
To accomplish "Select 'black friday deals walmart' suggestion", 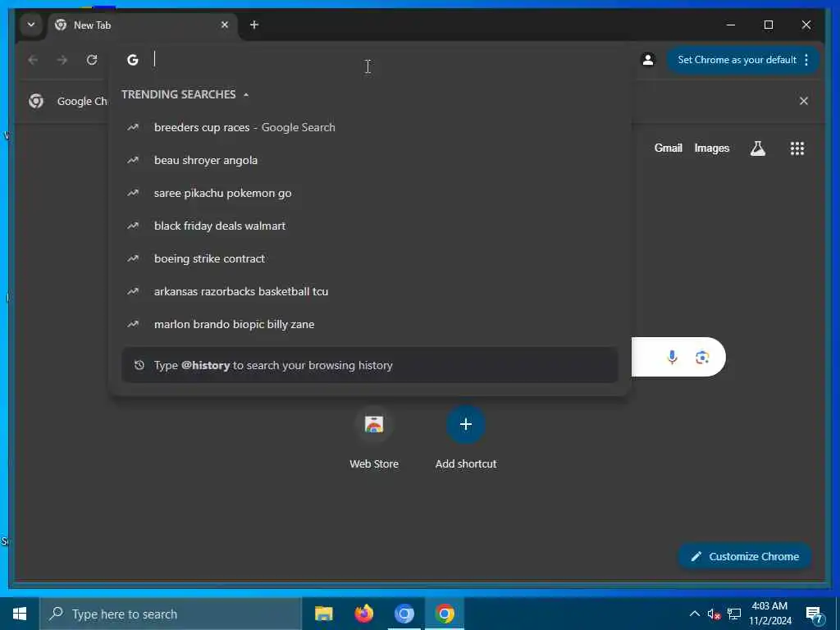I will click(370, 226).
